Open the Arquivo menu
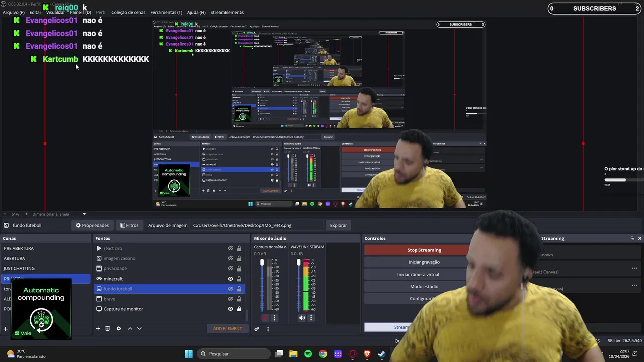644x362 pixels. [14, 12]
